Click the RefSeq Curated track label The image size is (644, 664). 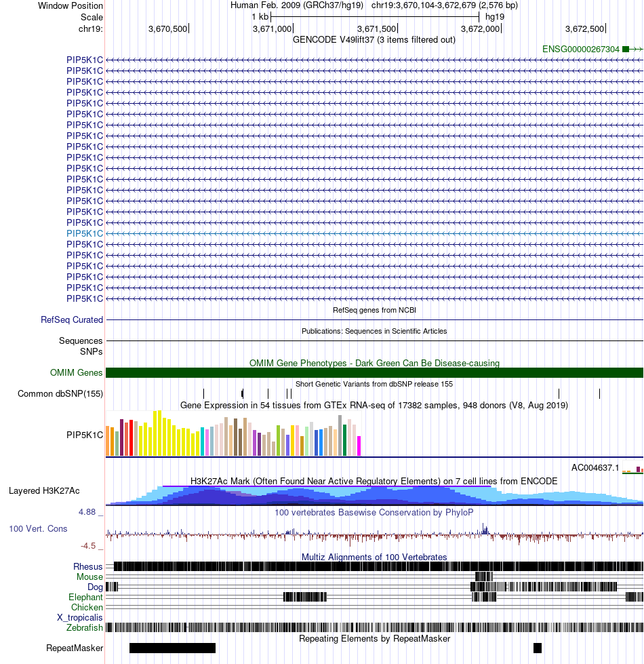click(x=71, y=319)
